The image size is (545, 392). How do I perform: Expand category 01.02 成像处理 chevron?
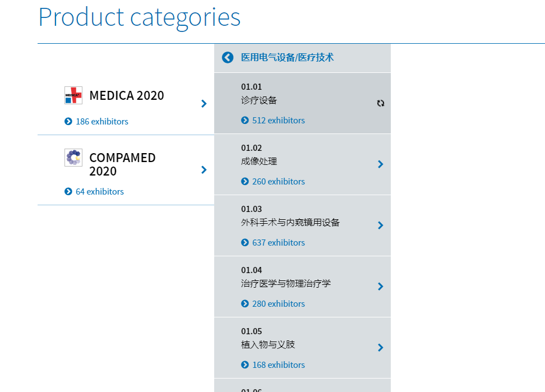(x=381, y=164)
